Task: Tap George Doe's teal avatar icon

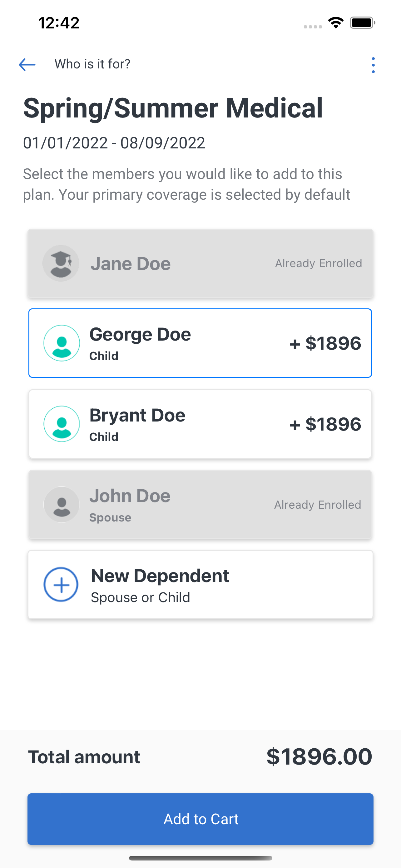Action: (62, 343)
